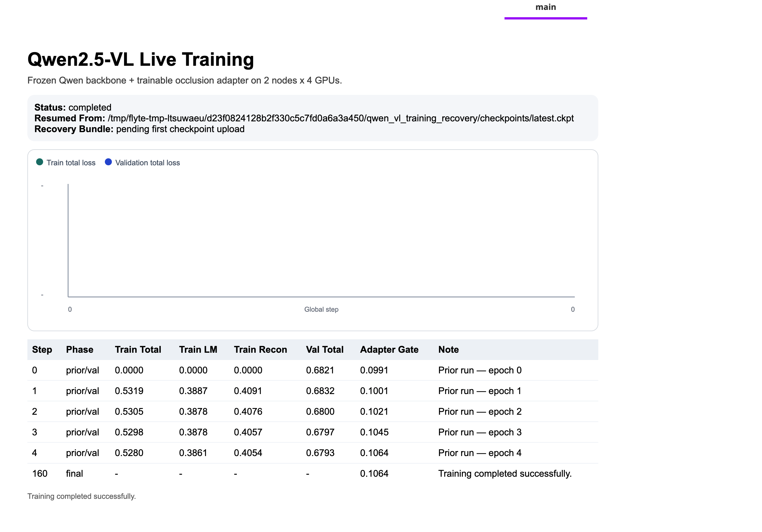The width and height of the screenshot is (762, 532).
Task: Click the final step 160 row
Action: (x=40, y=473)
